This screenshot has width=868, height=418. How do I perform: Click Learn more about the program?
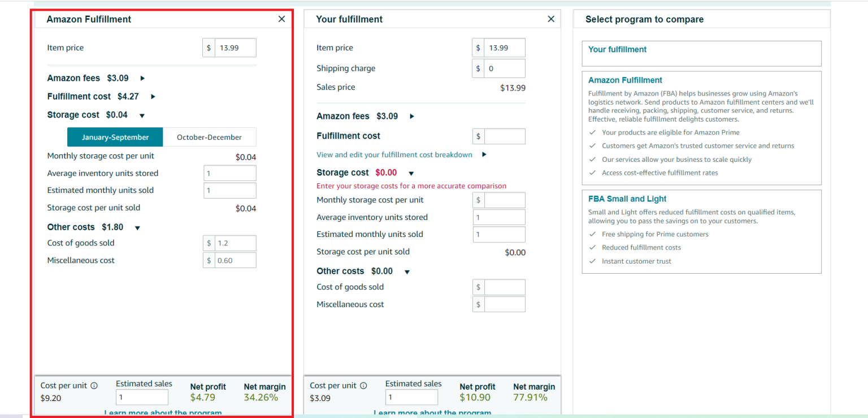(163, 412)
